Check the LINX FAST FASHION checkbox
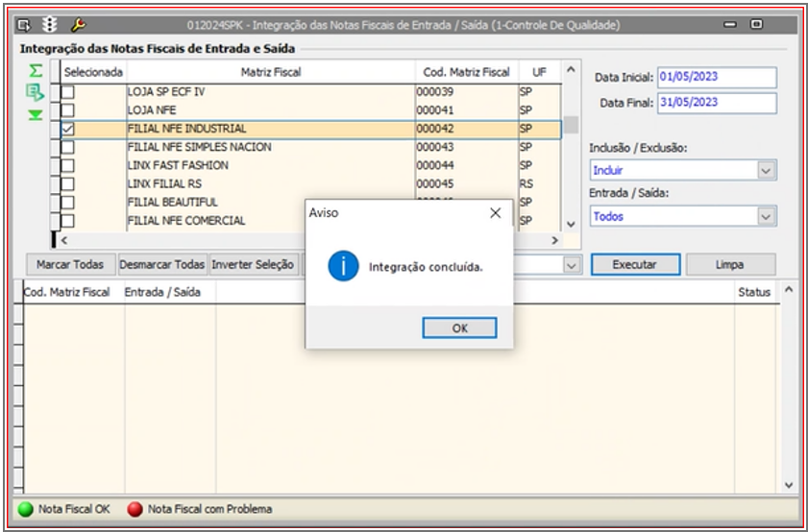This screenshot has width=808, height=532. click(67, 165)
